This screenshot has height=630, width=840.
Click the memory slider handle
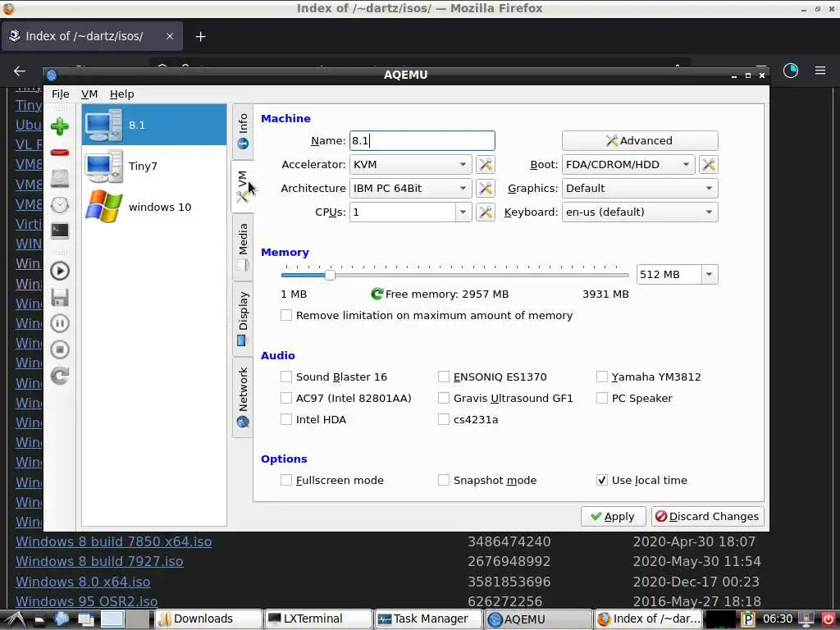[330, 275]
